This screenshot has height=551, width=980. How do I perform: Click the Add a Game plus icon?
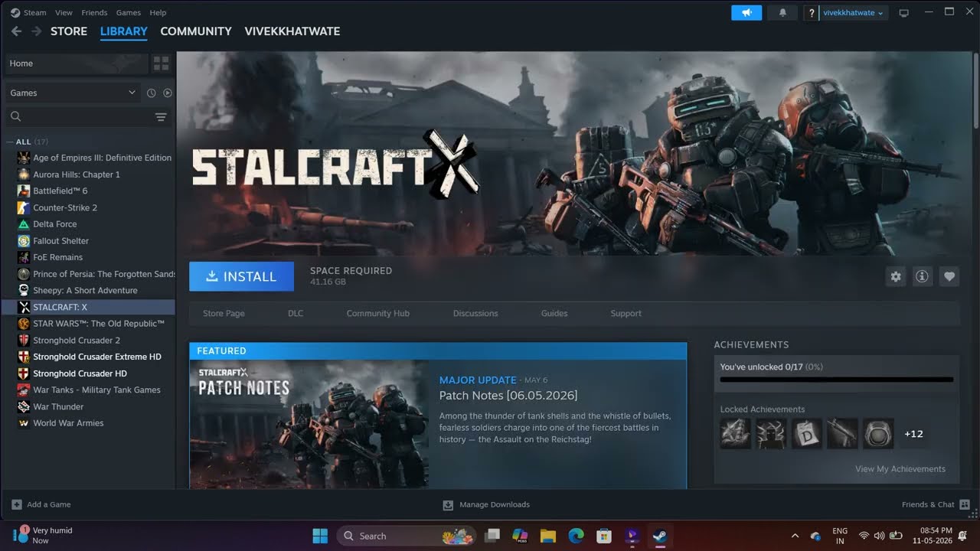[17, 504]
